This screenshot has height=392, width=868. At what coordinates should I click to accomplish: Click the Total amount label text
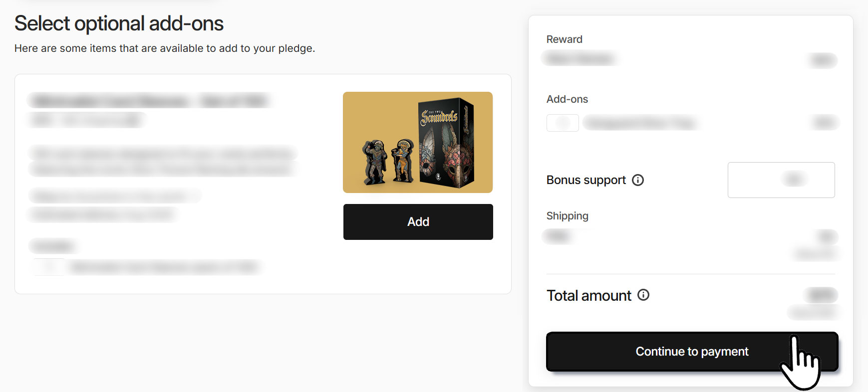tap(589, 296)
